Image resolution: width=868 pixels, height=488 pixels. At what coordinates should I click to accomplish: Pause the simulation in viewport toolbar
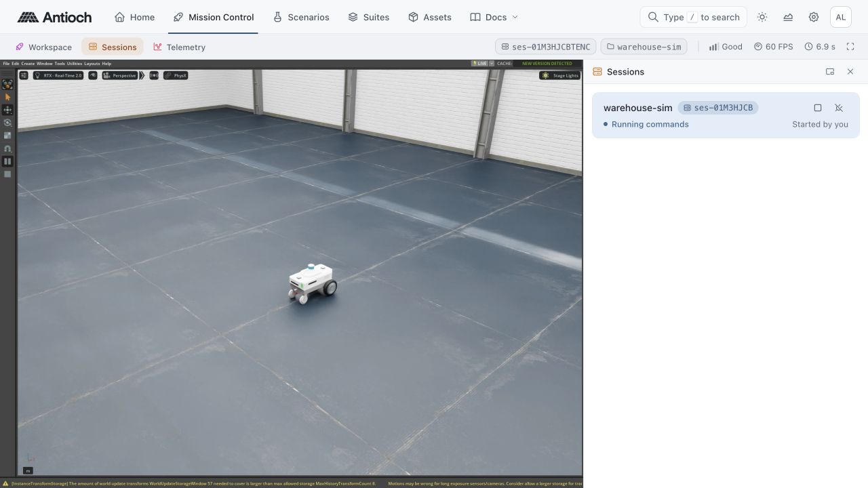[x=7, y=161]
